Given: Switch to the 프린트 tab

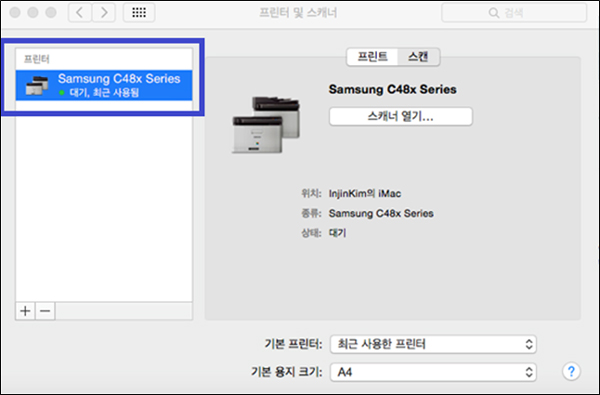Looking at the screenshot, I should point(372,57).
